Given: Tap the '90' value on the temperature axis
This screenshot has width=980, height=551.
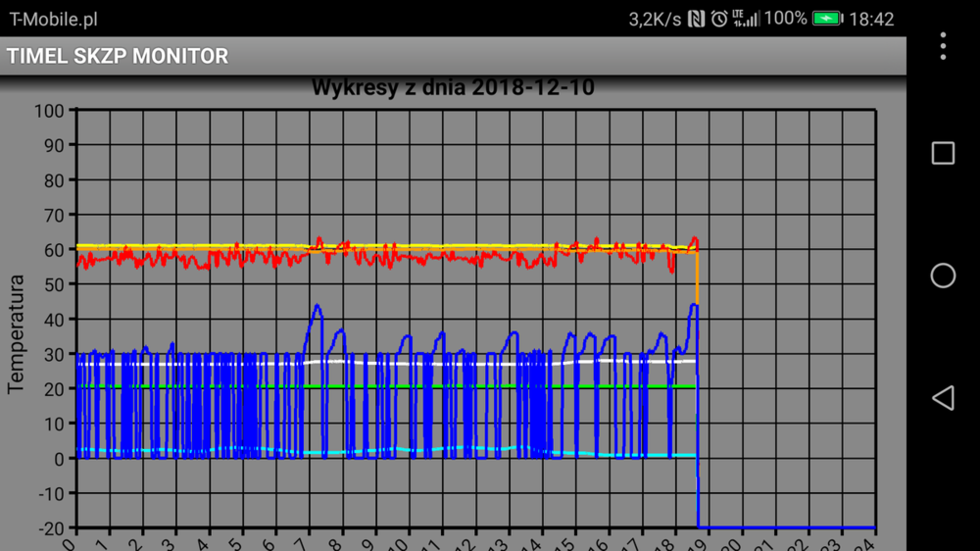Looking at the screenshot, I should 54,146.
